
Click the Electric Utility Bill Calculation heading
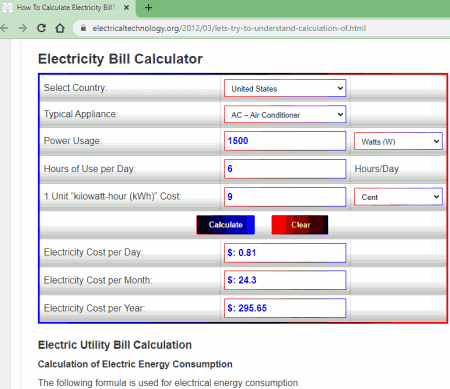click(115, 345)
